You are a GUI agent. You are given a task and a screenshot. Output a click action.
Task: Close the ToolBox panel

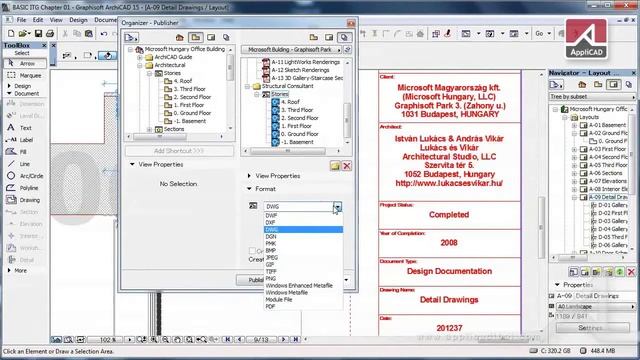point(44,45)
